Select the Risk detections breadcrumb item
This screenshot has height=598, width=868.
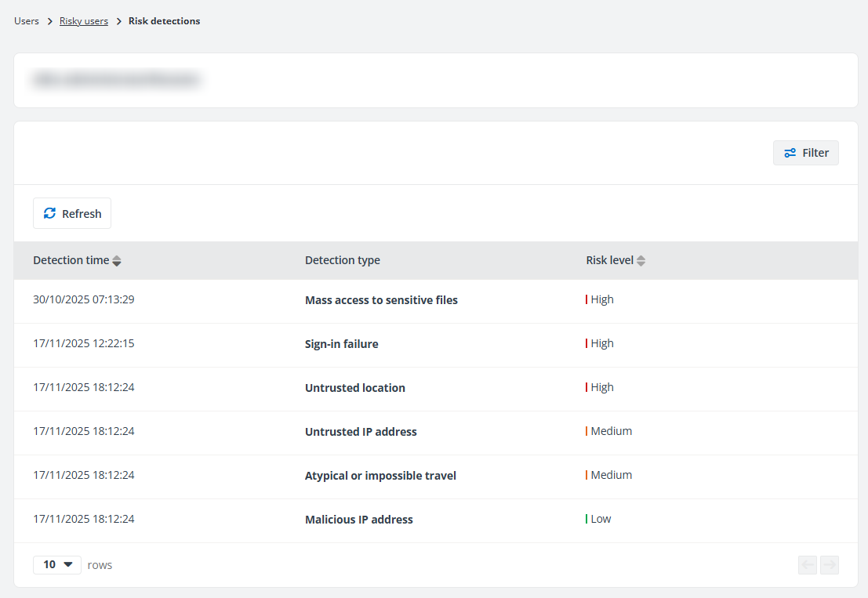click(165, 20)
